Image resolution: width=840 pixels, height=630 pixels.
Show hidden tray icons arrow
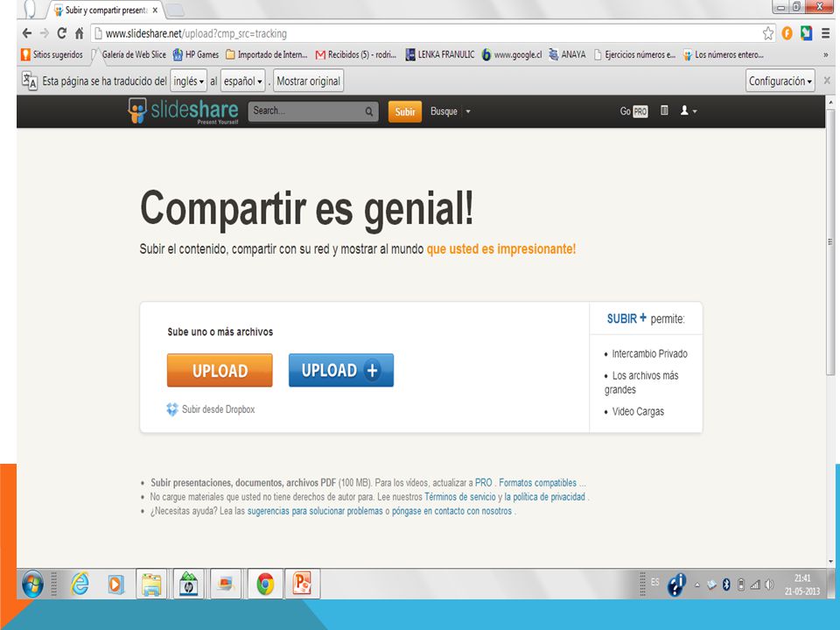(697, 585)
